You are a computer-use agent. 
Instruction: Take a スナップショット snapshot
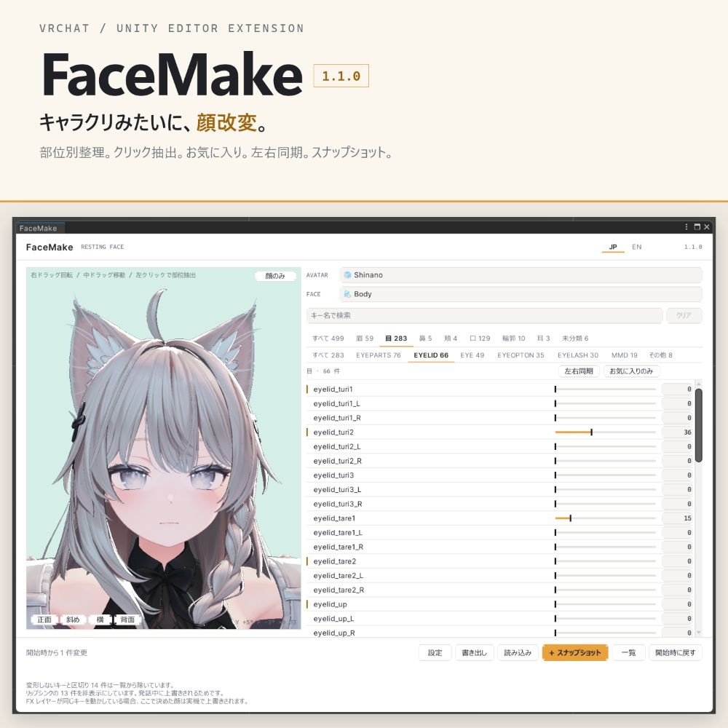coord(575,653)
